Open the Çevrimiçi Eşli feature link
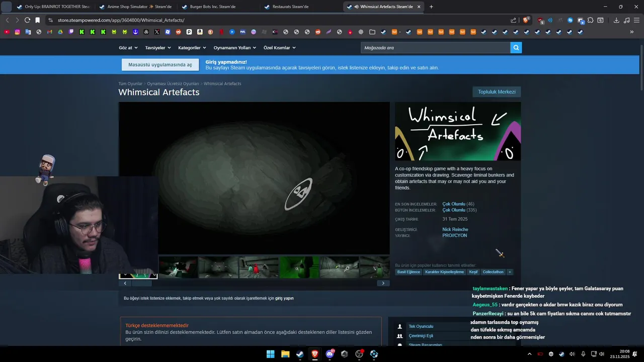This screenshot has height=362, width=644. tap(421, 336)
